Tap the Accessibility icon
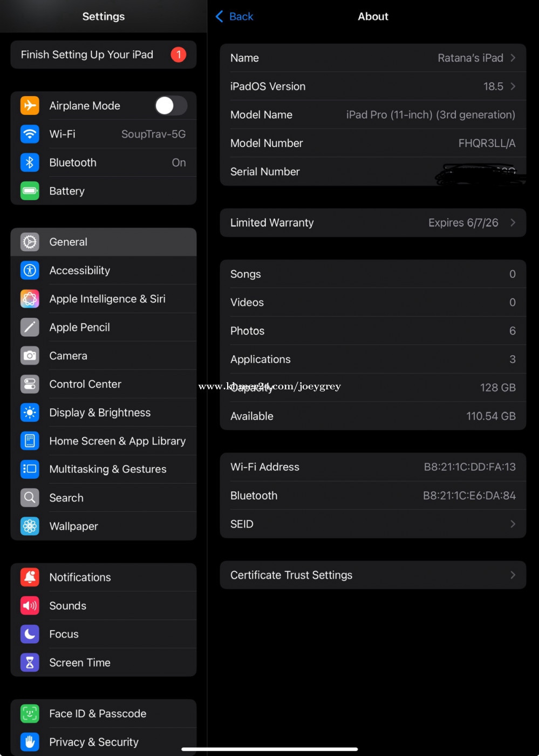The width and height of the screenshot is (539, 756). 30,270
